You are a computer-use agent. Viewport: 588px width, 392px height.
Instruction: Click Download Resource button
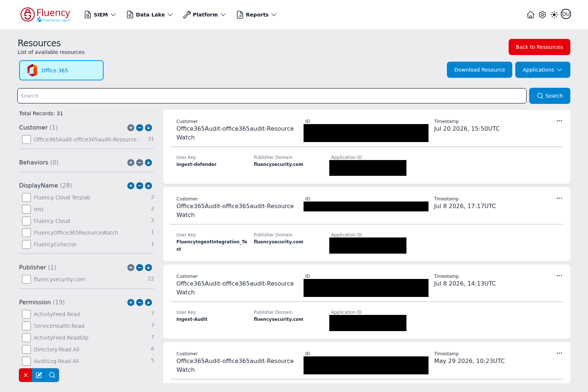pyautogui.click(x=479, y=70)
